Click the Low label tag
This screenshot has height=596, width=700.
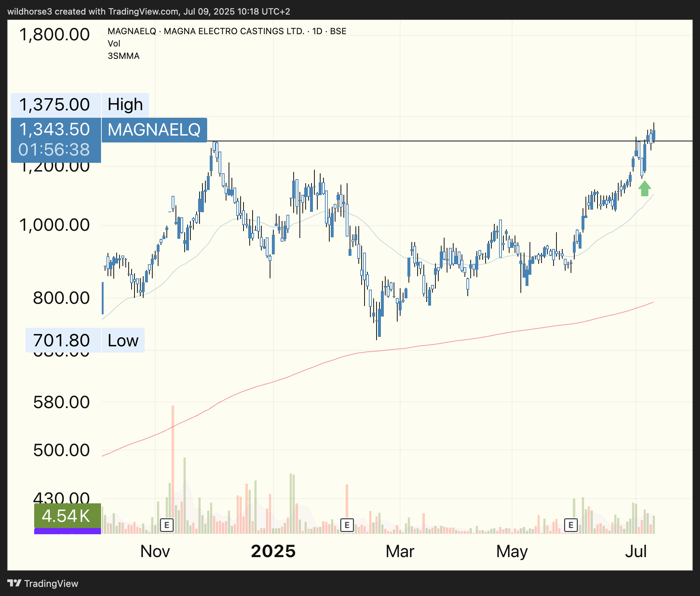[123, 341]
